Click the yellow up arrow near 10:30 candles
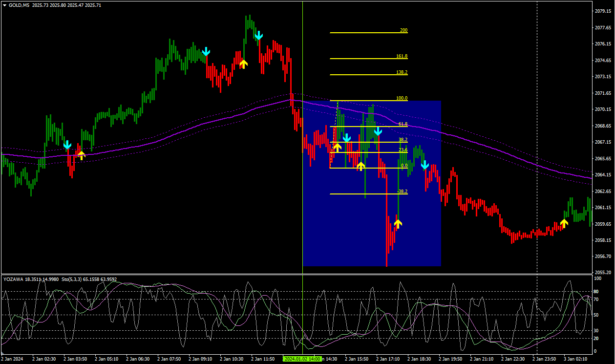This screenshot has width=615, height=364. [x=243, y=63]
